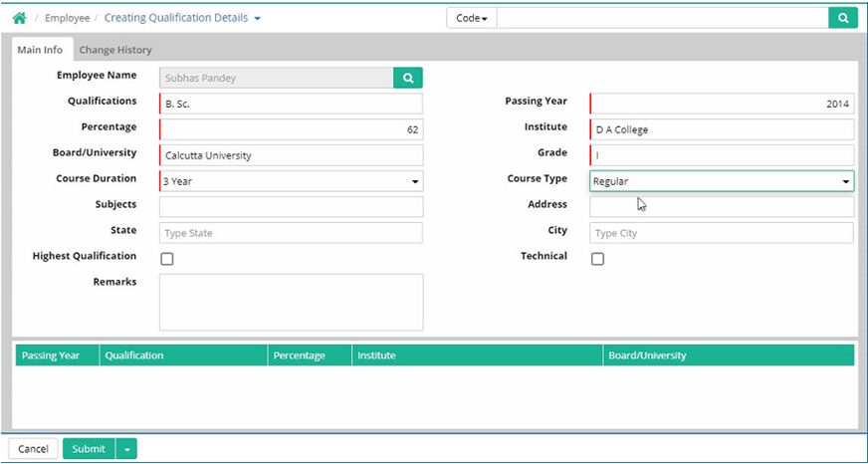
Task: Select the Main Info tab
Action: 40,50
